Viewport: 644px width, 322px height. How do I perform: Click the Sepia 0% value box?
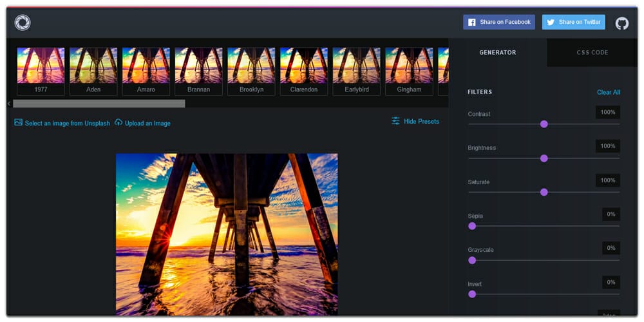pos(611,214)
